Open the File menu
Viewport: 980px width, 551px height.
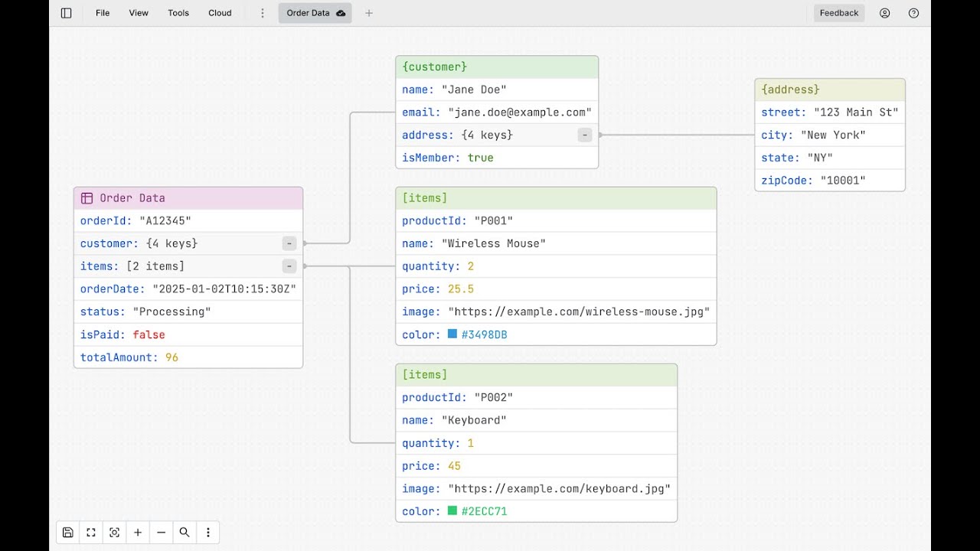(103, 13)
